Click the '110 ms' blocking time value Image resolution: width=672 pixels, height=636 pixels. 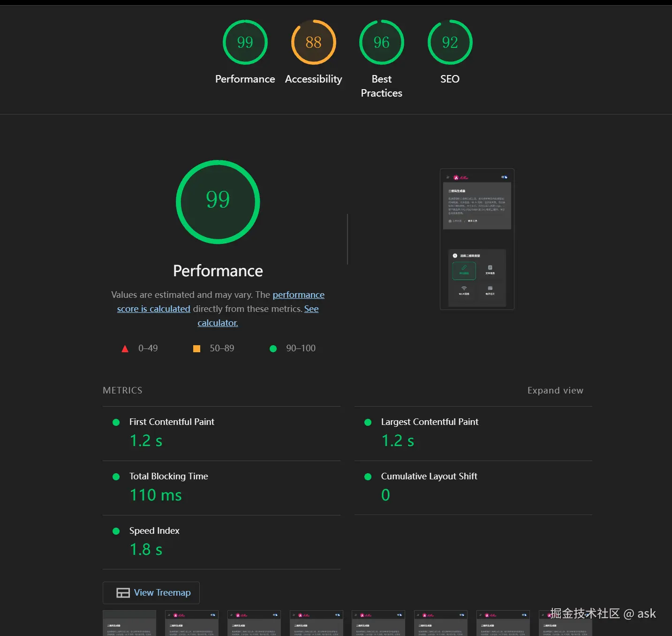[156, 495]
